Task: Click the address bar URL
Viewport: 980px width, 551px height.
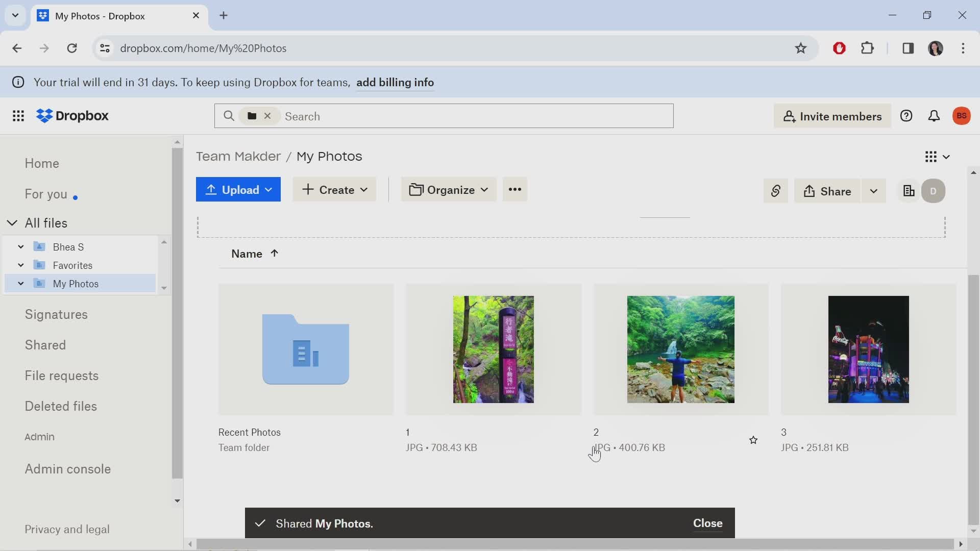Action: (203, 48)
